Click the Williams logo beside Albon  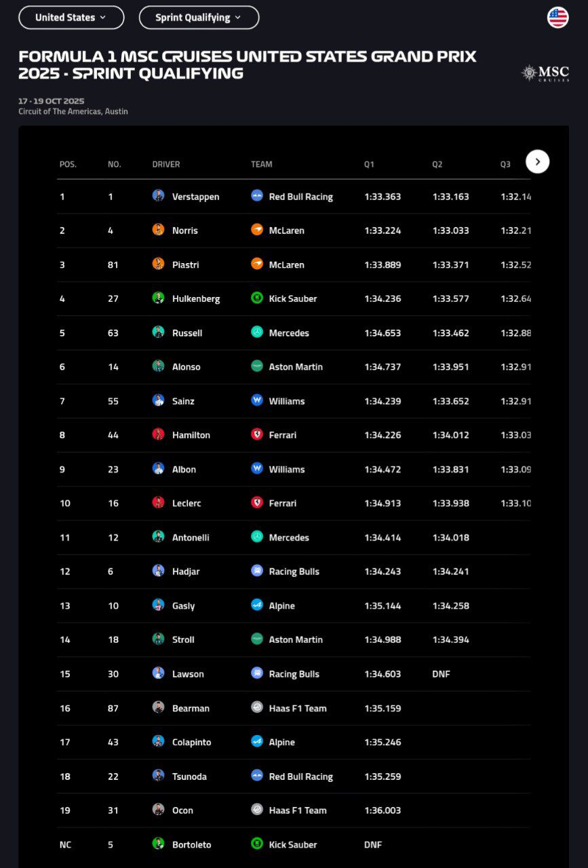pos(257,469)
